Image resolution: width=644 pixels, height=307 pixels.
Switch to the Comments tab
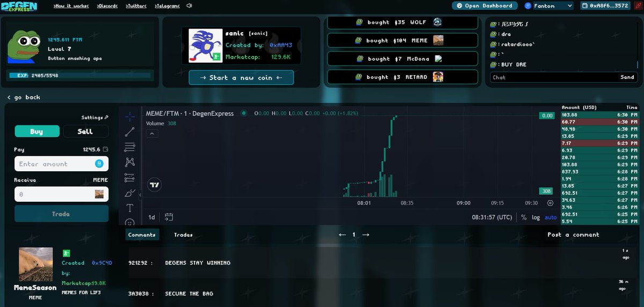[x=142, y=235]
